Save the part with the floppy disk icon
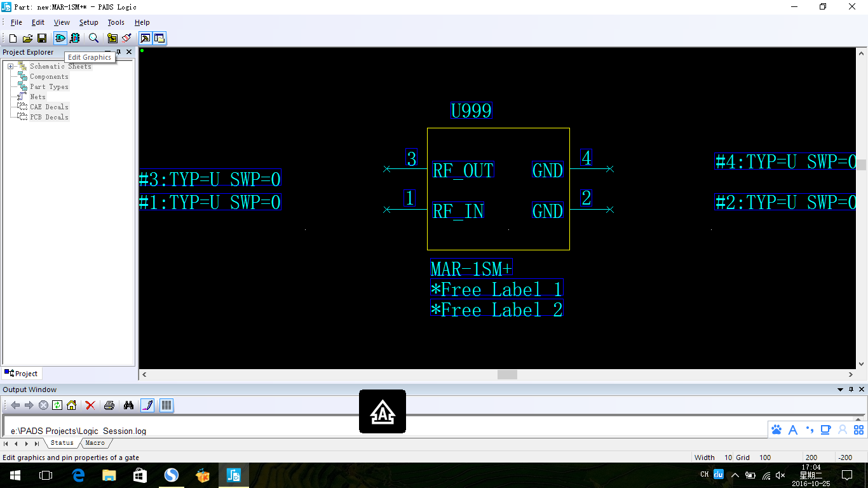868x488 pixels. 42,38
